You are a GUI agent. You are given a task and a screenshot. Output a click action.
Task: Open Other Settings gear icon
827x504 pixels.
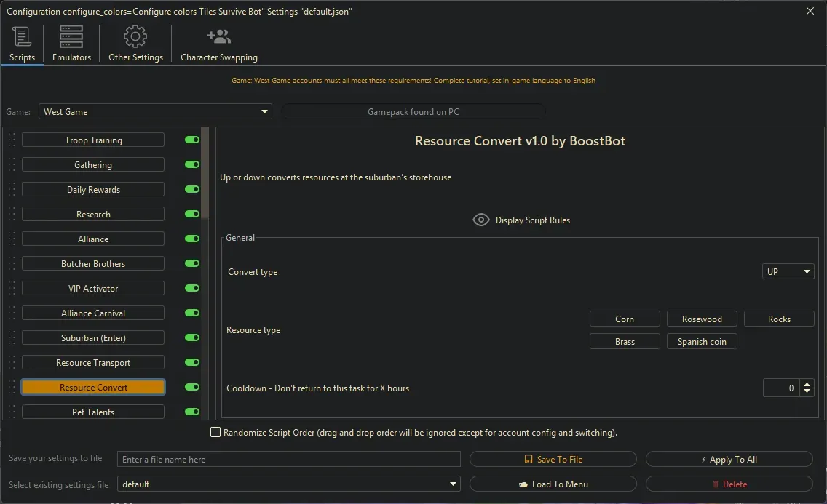coord(134,36)
